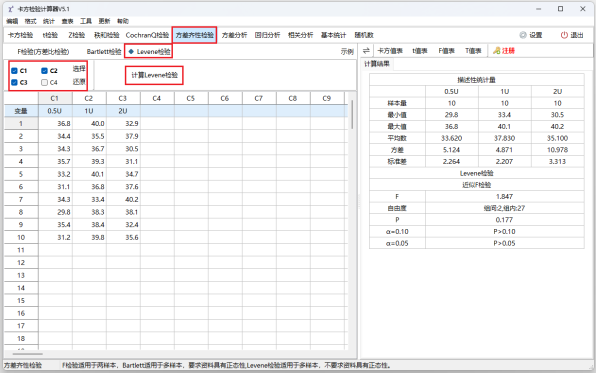Screen dimensions: 596x373
Task: Select the C9 column header
Action: pos(327,98)
